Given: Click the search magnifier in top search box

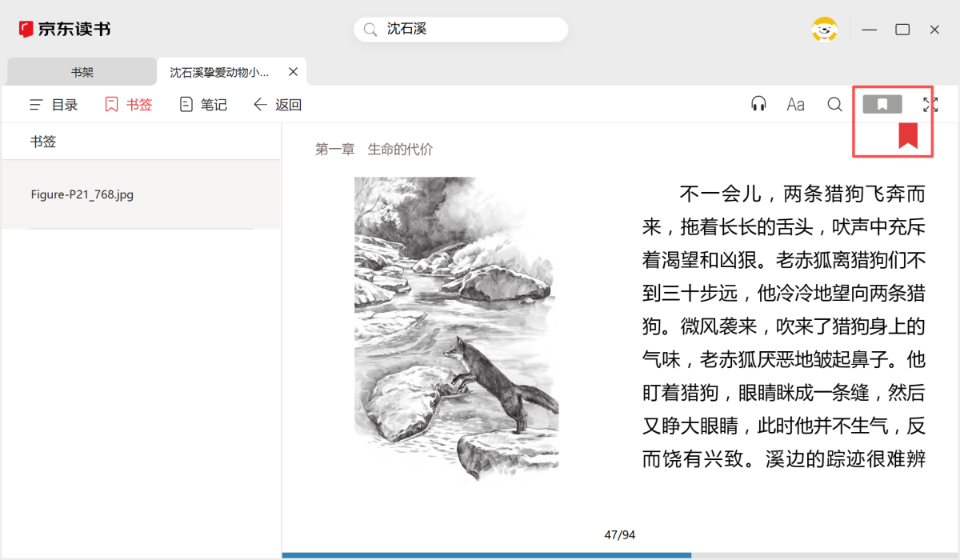Looking at the screenshot, I should point(370,30).
